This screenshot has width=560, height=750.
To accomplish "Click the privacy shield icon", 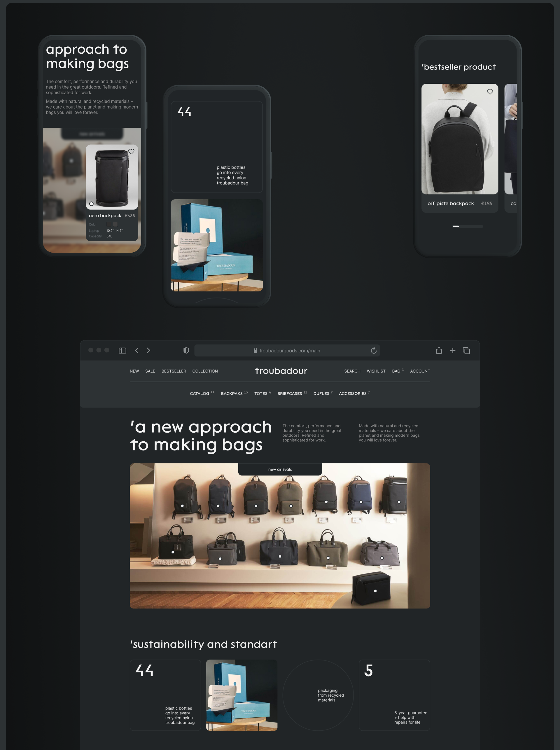I will pos(186,351).
